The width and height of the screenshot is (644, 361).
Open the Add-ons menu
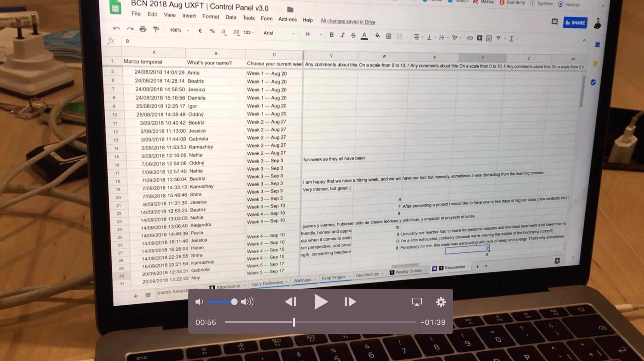coord(288,19)
